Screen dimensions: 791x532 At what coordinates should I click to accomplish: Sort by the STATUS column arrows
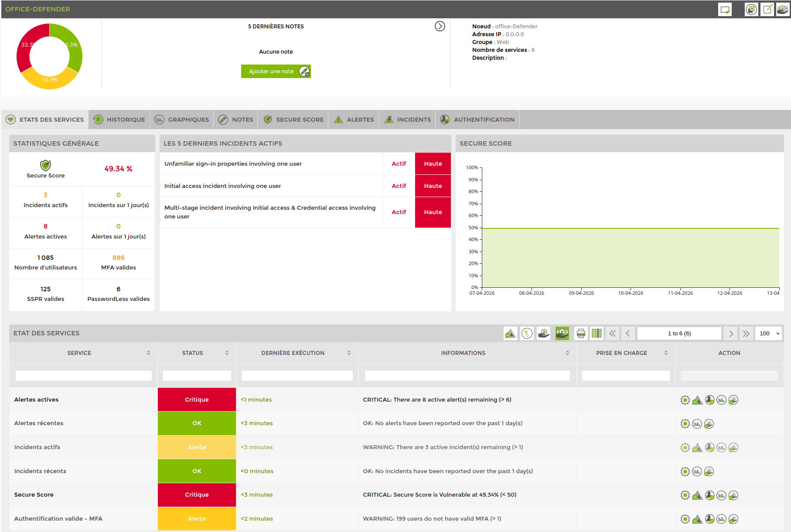pos(227,353)
